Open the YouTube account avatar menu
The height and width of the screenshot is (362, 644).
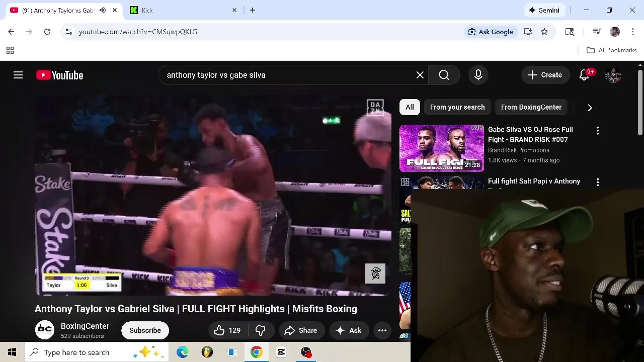tap(613, 75)
